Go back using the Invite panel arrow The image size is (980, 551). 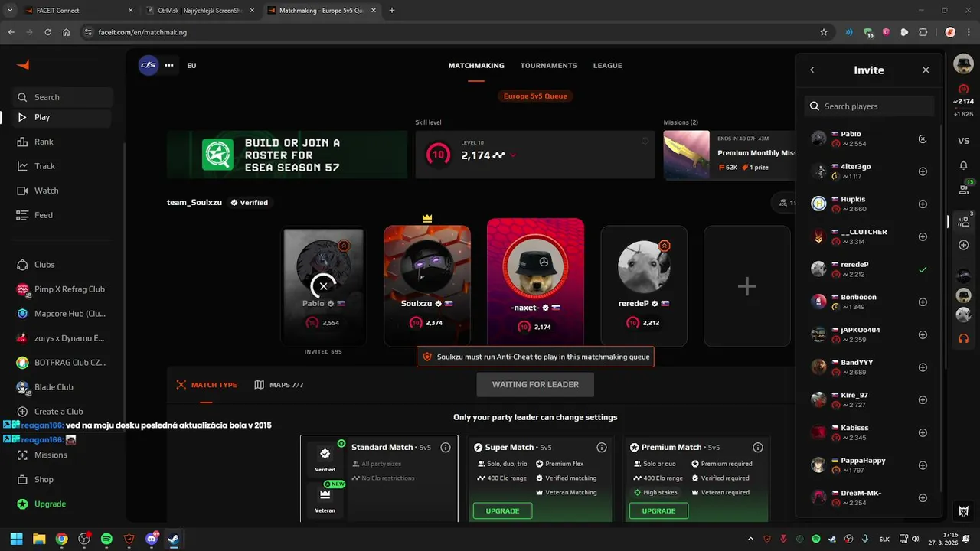(x=812, y=70)
